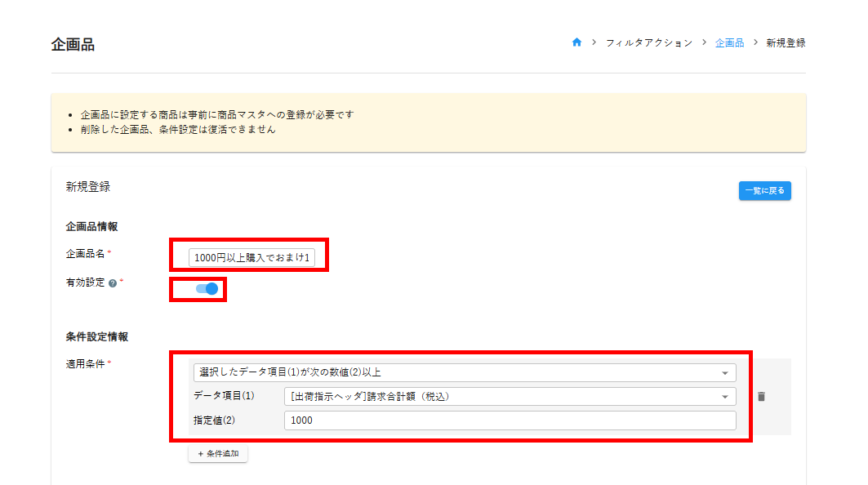868x485 pixels.
Task: Open the 選択したデータ項目(1)が次の数値(2)以上 condition dropdown
Action: click(457, 373)
